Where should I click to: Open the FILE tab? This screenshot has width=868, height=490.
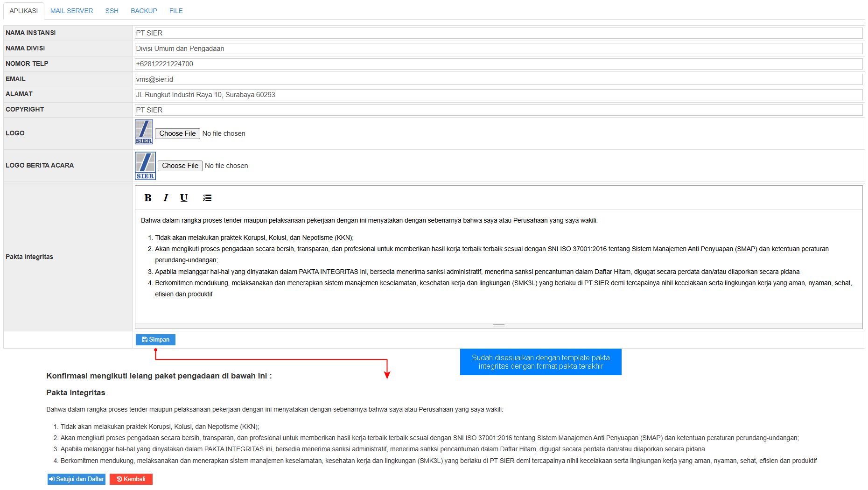pyautogui.click(x=176, y=11)
